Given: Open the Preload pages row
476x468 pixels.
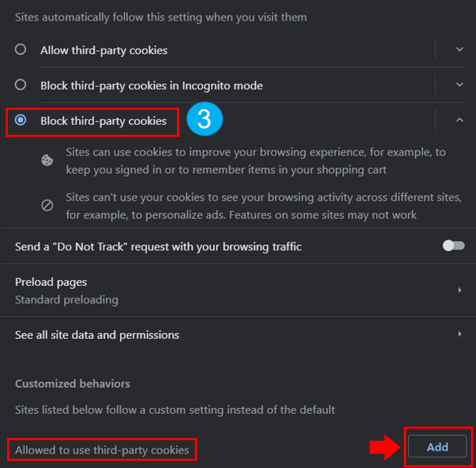Looking at the screenshot, I should 238,290.
